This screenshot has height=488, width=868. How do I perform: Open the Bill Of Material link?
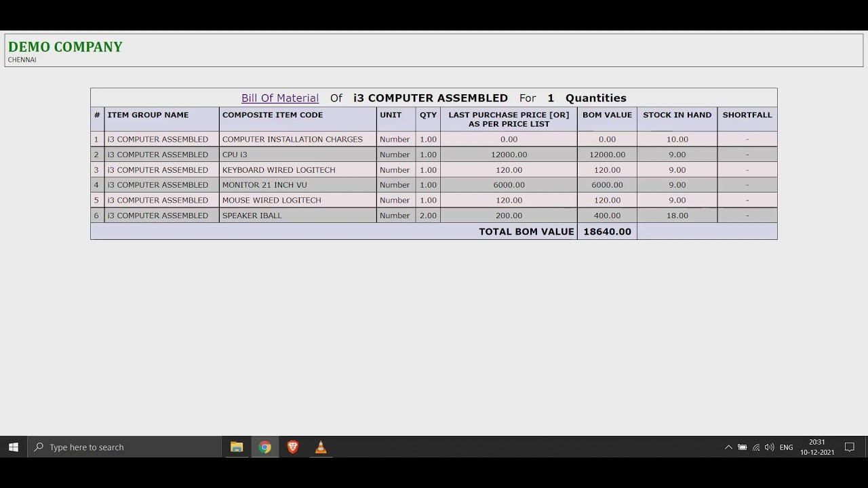pos(280,98)
